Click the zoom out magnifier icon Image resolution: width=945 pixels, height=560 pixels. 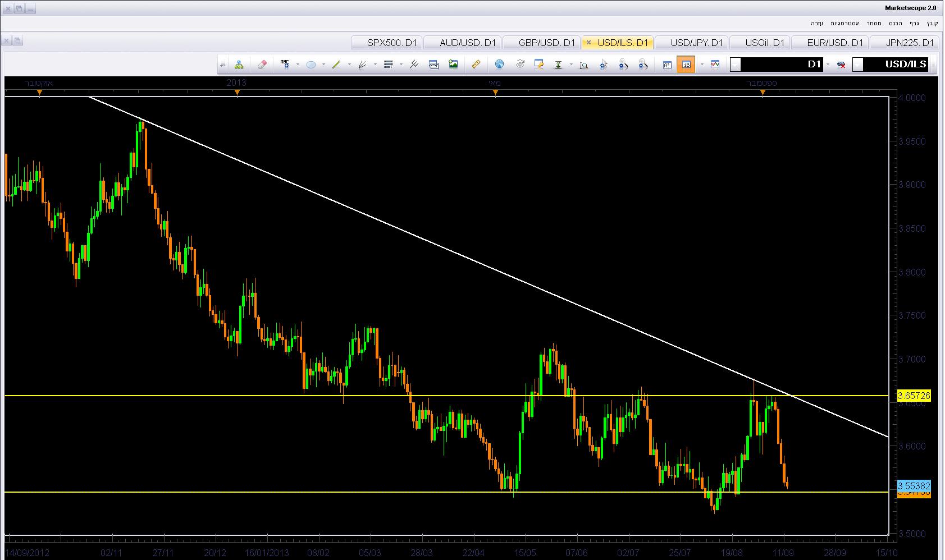(x=624, y=65)
